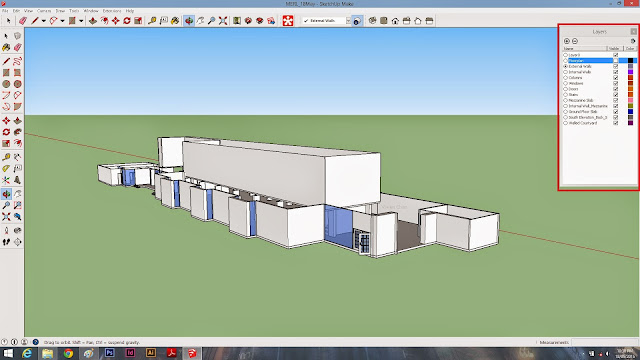640x360 pixels.
Task: Click the Add Layer plus icon
Action: (567, 41)
